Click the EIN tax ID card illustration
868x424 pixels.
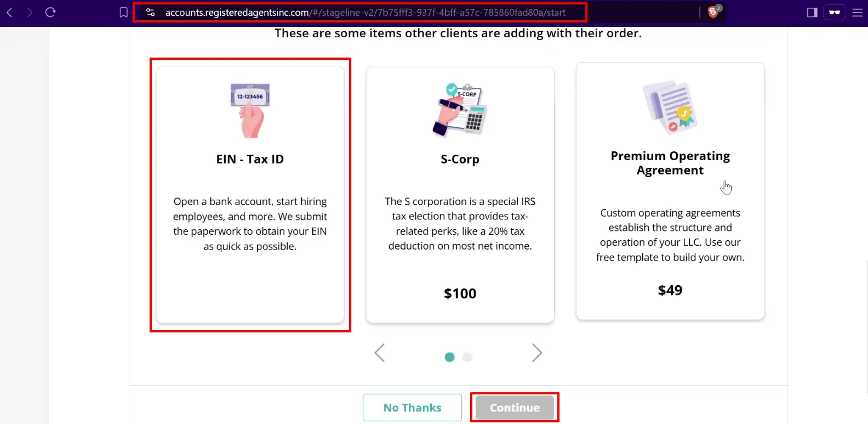pyautogui.click(x=250, y=110)
